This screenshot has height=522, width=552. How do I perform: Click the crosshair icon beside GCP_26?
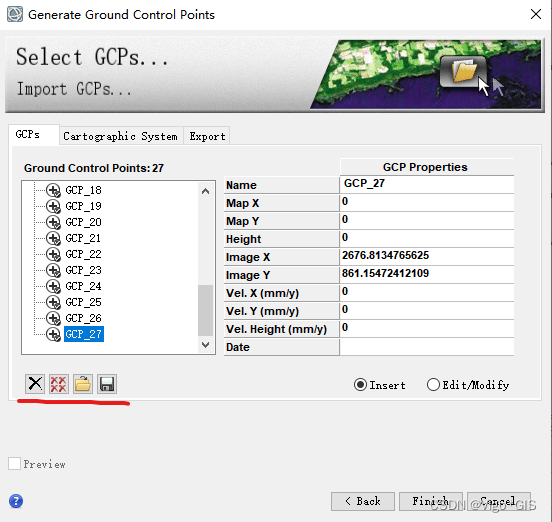(54, 318)
